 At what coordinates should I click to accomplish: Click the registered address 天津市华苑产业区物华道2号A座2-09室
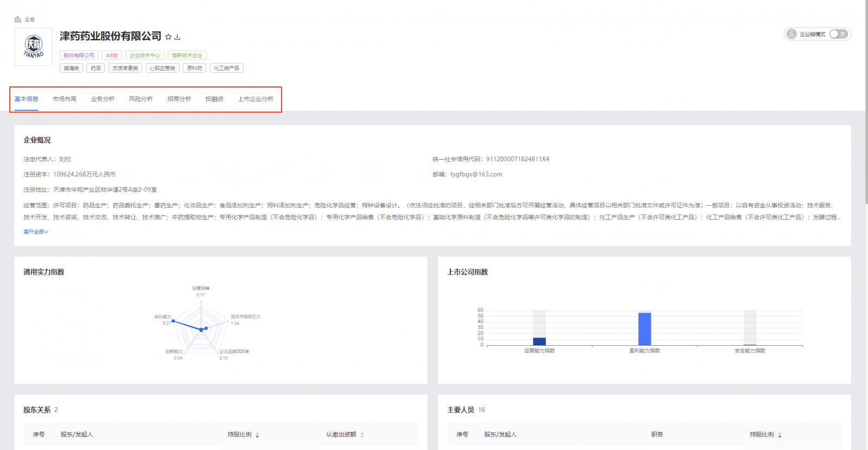[105, 189]
